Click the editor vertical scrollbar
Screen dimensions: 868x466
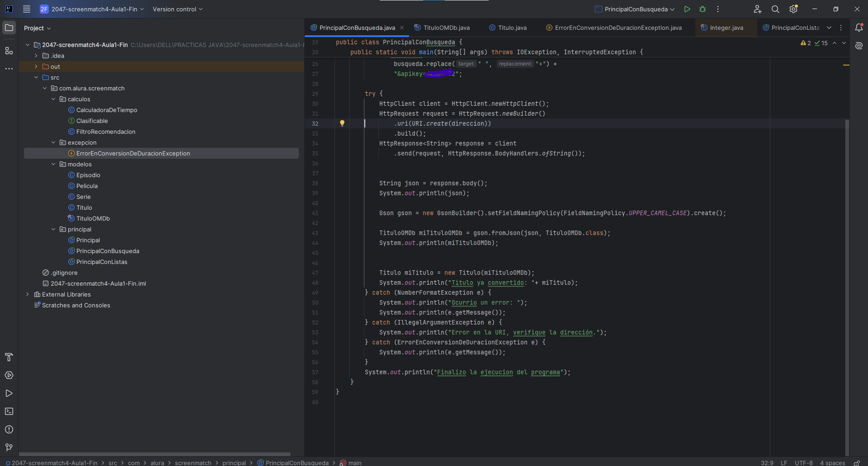pyautogui.click(x=847, y=287)
